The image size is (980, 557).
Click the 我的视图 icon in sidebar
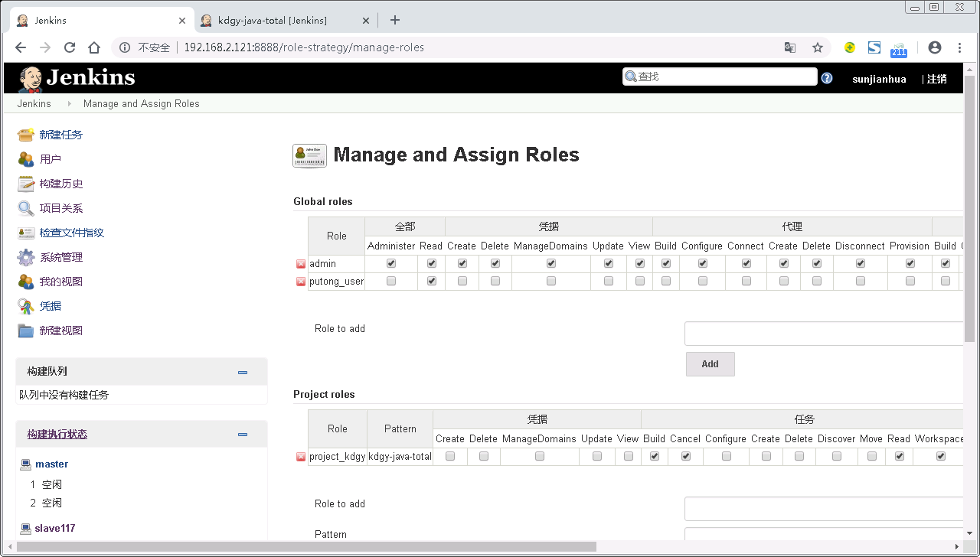click(x=26, y=282)
